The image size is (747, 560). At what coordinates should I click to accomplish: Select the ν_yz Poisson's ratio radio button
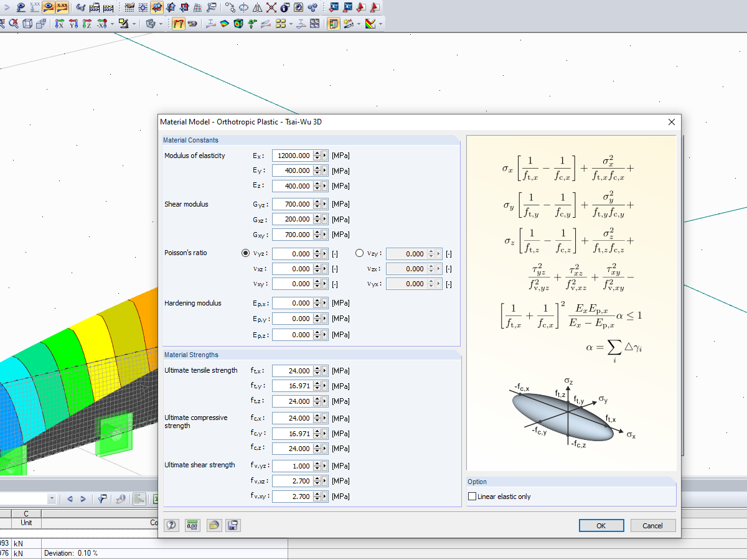point(247,253)
